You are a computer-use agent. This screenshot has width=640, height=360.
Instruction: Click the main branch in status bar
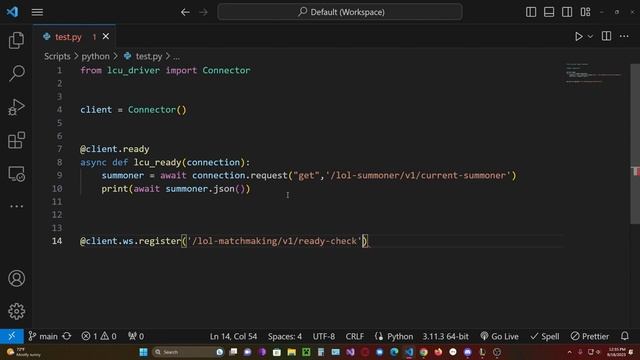43,336
